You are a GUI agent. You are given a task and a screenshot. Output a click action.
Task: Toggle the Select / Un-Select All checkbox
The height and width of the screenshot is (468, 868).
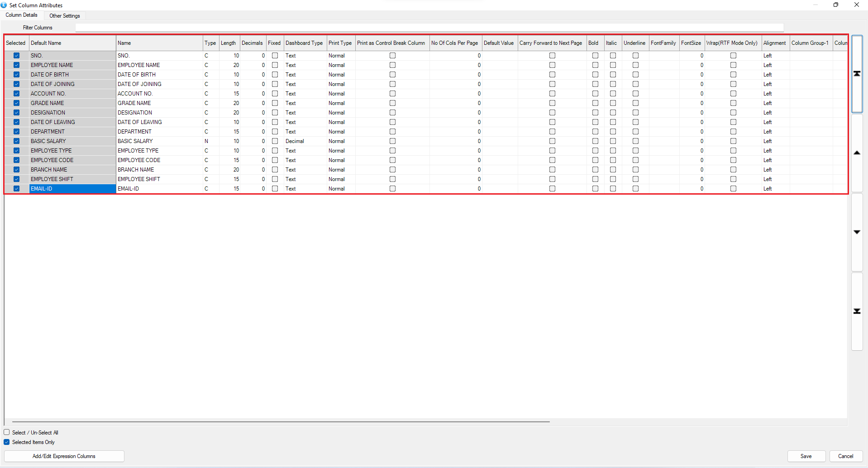click(7, 432)
